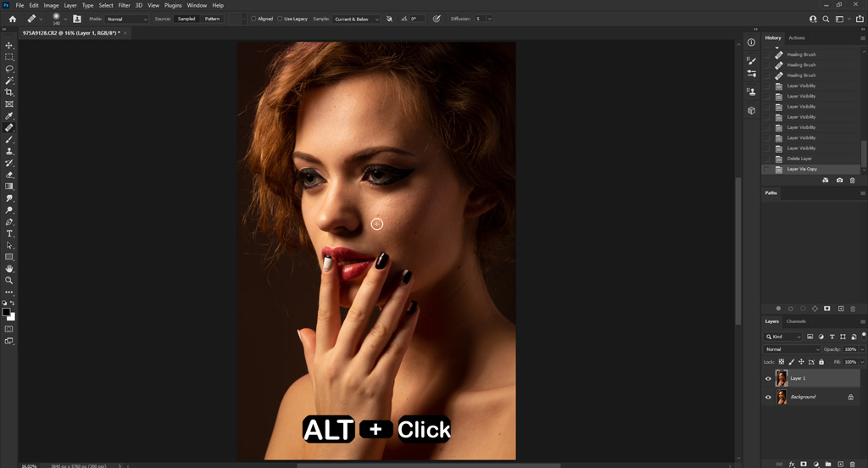Select the Rectangular Marquee tool

[x=8, y=57]
